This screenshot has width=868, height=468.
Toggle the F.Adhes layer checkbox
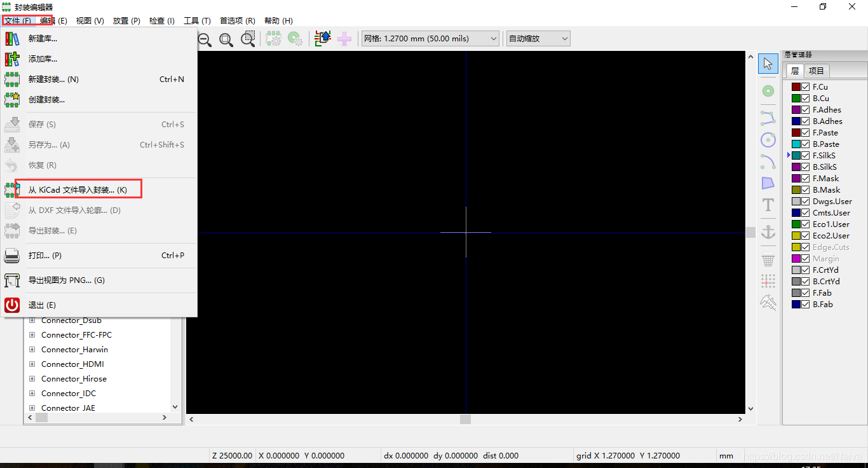click(x=806, y=110)
